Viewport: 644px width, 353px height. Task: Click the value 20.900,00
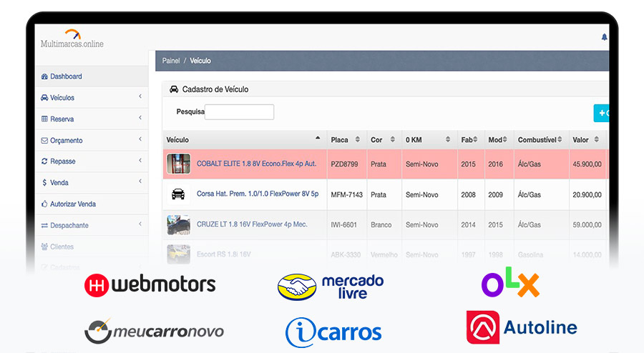click(x=587, y=195)
